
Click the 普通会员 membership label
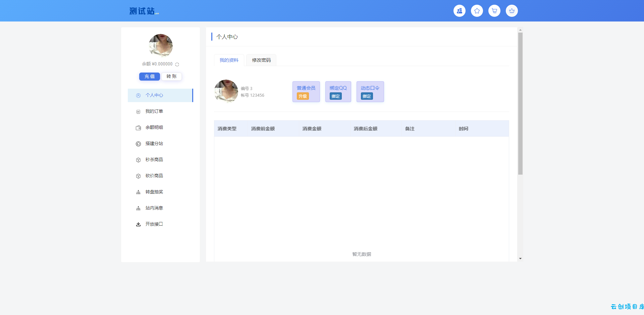pyautogui.click(x=306, y=88)
